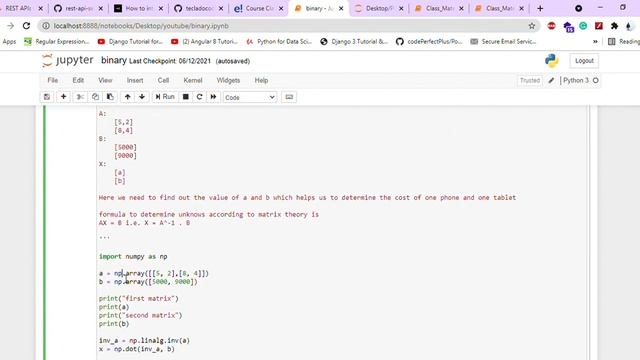Click the Jupyter logo
Viewport: 640px width, 360px height.
68,60
